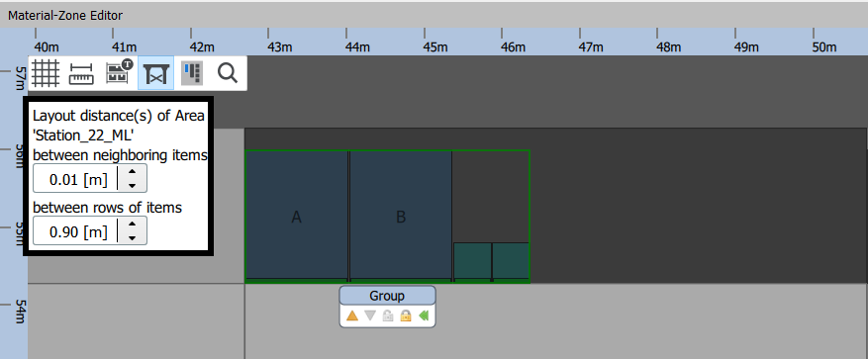Click the yellow closed padlock icon
This screenshot has height=359, width=868.
click(x=406, y=315)
